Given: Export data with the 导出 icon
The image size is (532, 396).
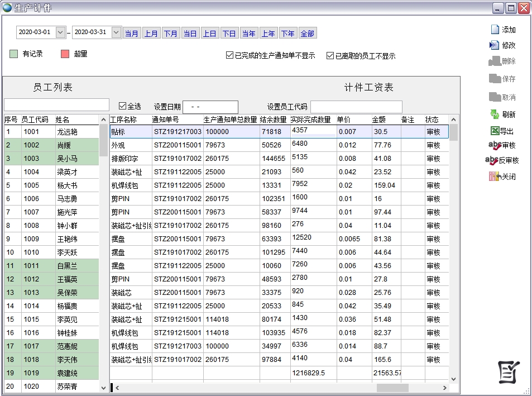Looking at the screenshot, I should 495,131.
